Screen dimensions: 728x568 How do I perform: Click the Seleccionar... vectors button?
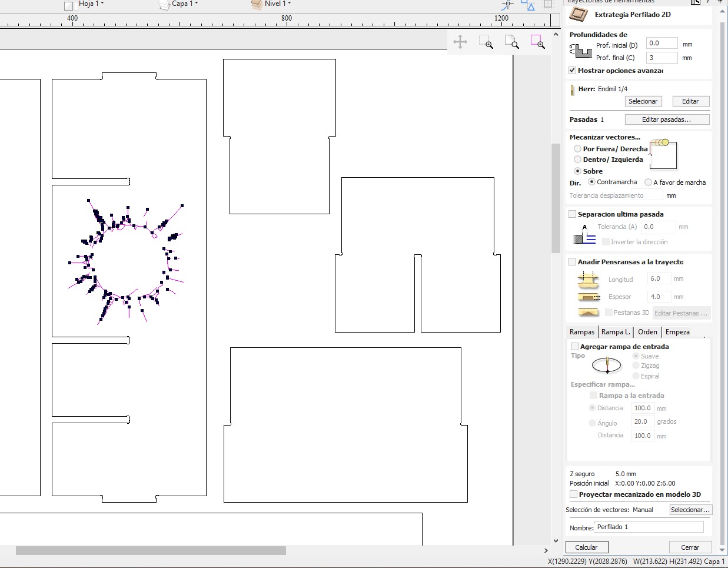pyautogui.click(x=690, y=510)
